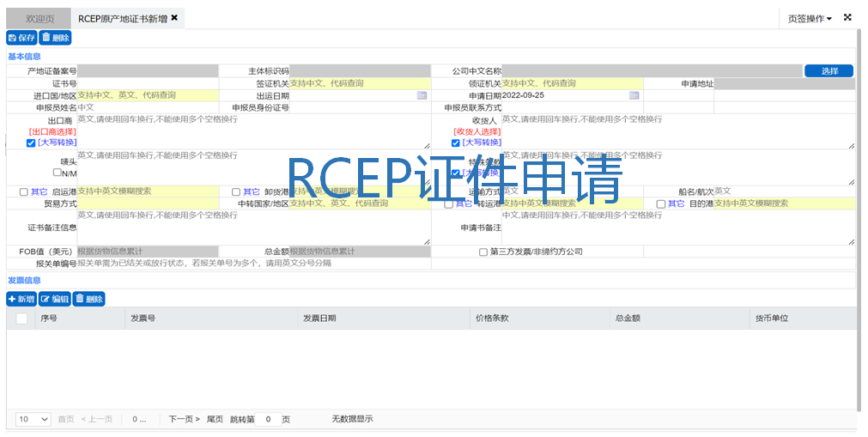The image size is (868, 437).
Task: Click 尾页 pagination link
Action: [x=215, y=419]
